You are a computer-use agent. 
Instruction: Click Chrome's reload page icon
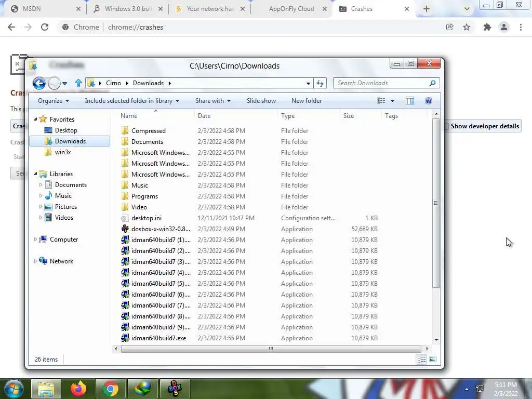[45, 27]
